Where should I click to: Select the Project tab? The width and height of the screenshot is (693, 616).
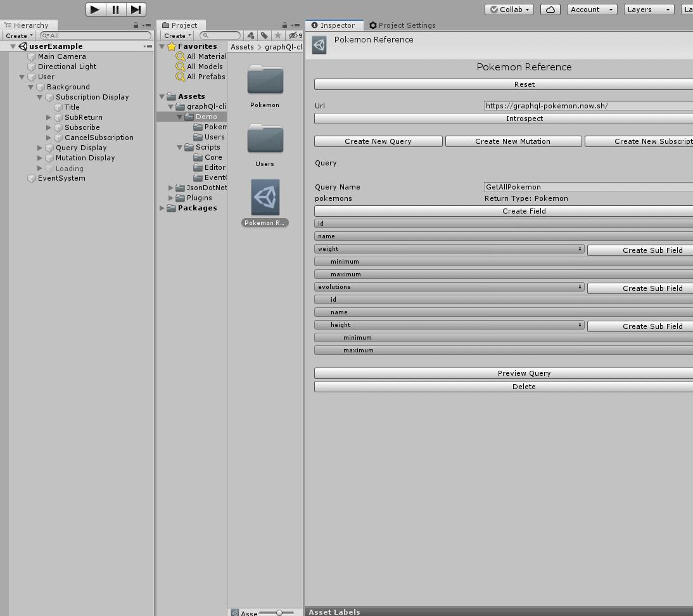click(x=180, y=25)
